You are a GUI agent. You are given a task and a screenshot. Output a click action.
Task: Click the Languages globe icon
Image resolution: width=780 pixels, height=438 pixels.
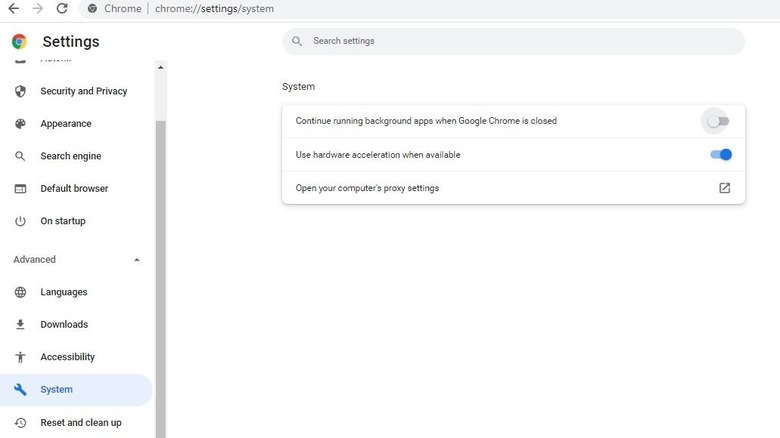(20, 292)
